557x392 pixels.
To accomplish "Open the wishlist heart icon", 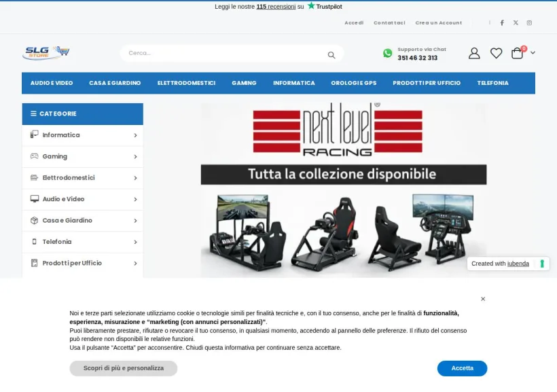I will point(497,53).
